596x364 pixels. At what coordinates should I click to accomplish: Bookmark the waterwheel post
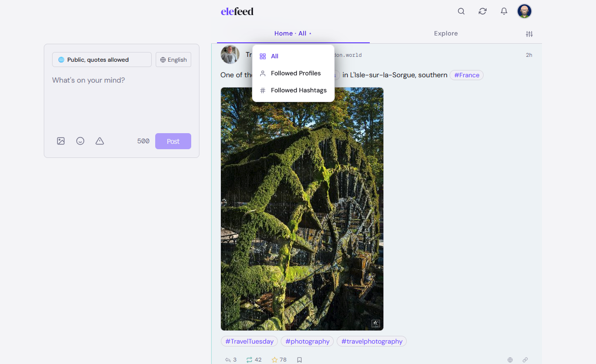299,360
